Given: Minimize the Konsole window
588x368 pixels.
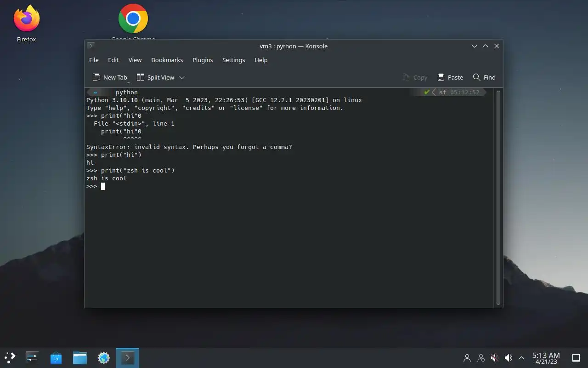Looking at the screenshot, I should click(475, 46).
